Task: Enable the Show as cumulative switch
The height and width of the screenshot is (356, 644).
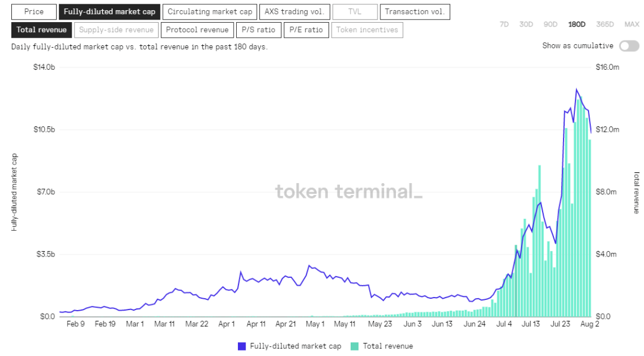Action: click(x=629, y=46)
